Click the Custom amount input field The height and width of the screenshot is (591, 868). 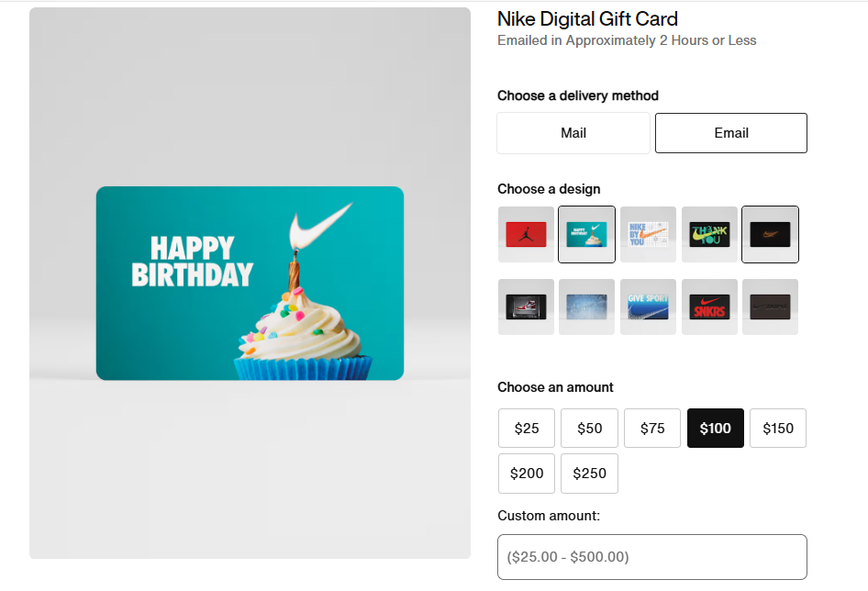(x=651, y=556)
